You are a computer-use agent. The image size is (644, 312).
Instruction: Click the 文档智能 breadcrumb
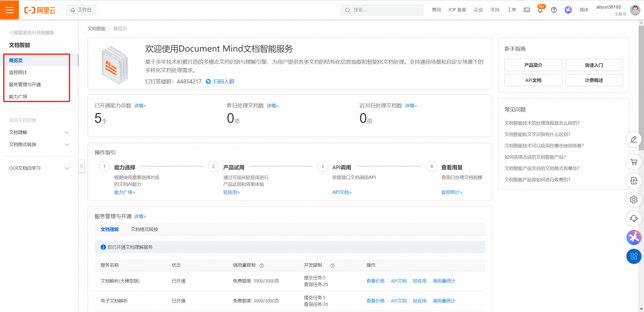tap(97, 29)
